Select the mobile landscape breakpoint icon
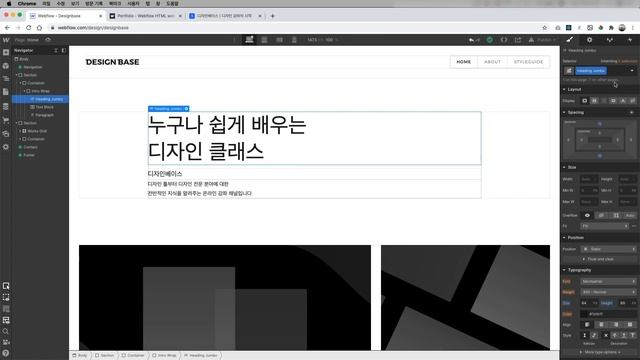Screen dimensions: 640x360 coord(279,40)
